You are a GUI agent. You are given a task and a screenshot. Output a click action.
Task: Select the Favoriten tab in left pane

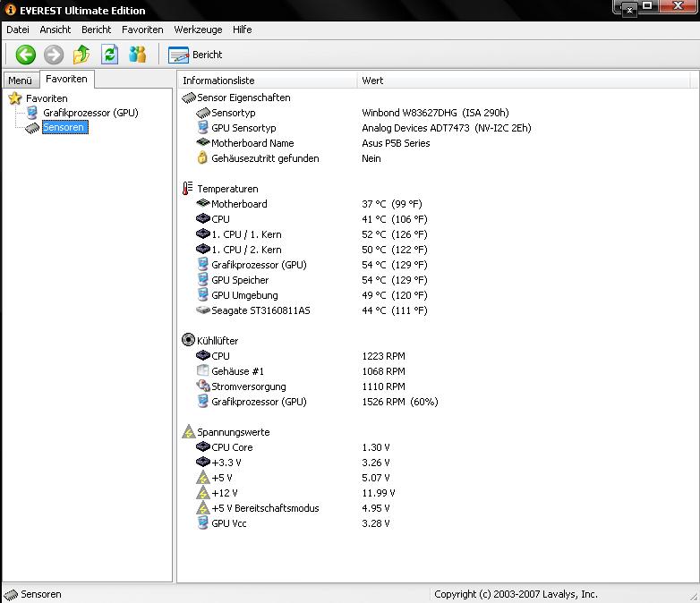[x=66, y=79]
